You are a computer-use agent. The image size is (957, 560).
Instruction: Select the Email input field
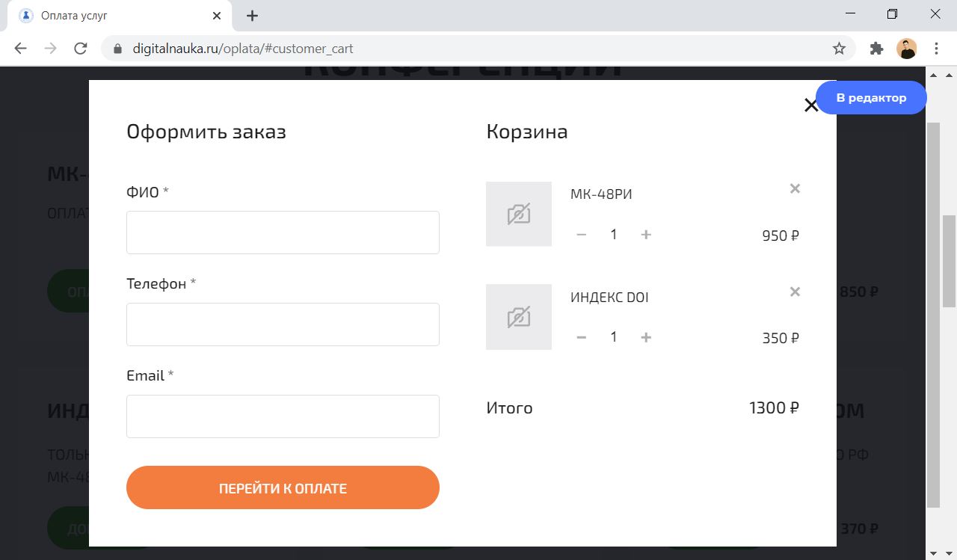[x=283, y=416]
